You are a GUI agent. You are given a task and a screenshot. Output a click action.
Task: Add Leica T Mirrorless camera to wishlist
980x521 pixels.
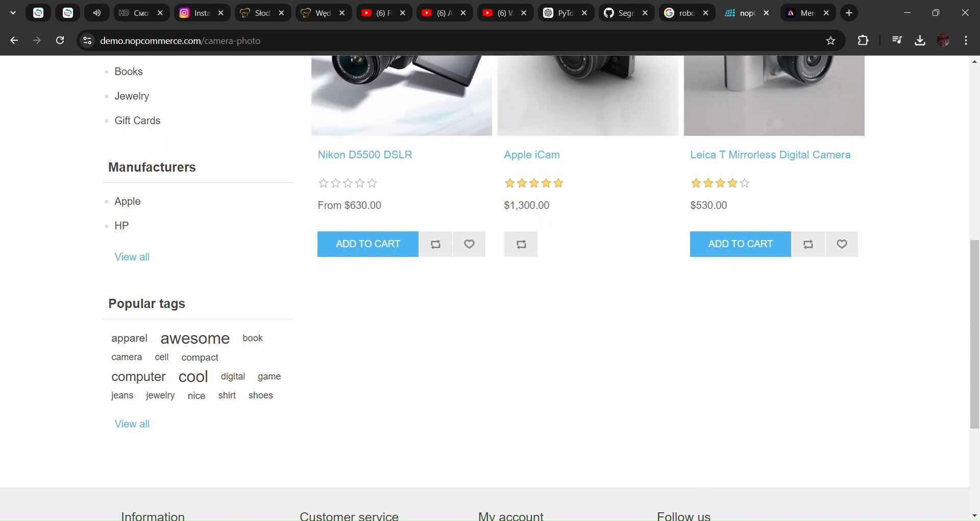coord(842,244)
